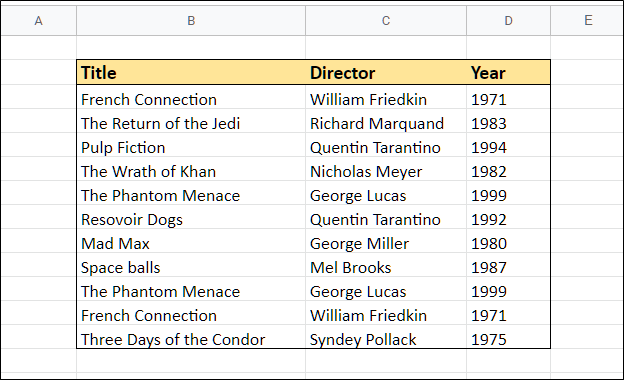
Task: Click the Mel Brooks cell
Action: (x=386, y=265)
